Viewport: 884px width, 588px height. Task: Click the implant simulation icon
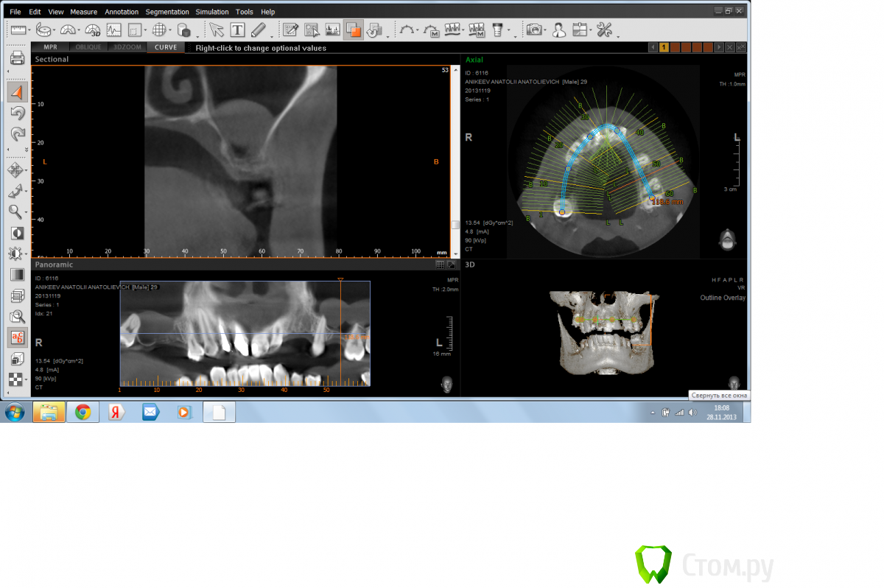497,30
